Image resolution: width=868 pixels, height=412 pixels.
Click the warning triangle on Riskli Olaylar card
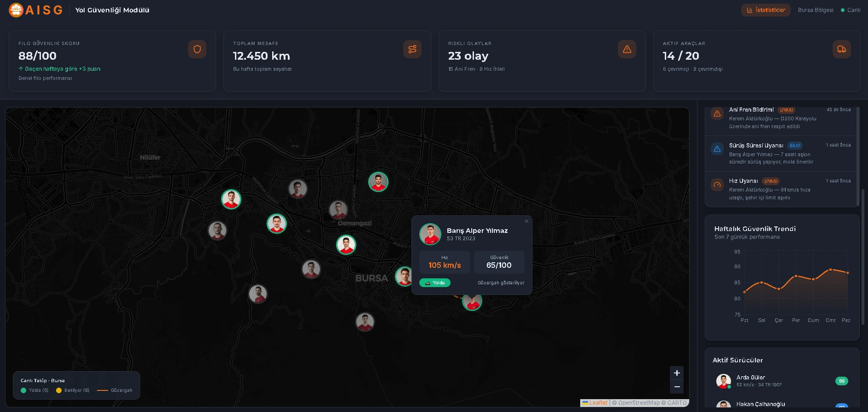(627, 49)
